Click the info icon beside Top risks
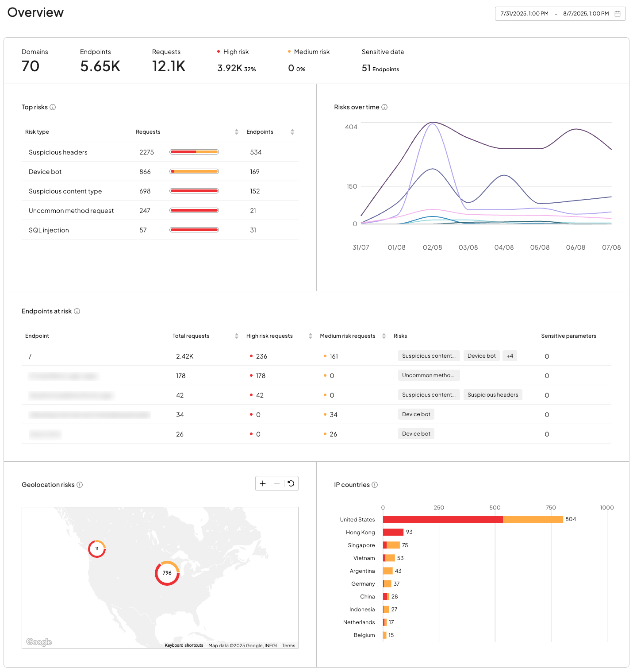The image size is (633, 672). click(x=53, y=107)
